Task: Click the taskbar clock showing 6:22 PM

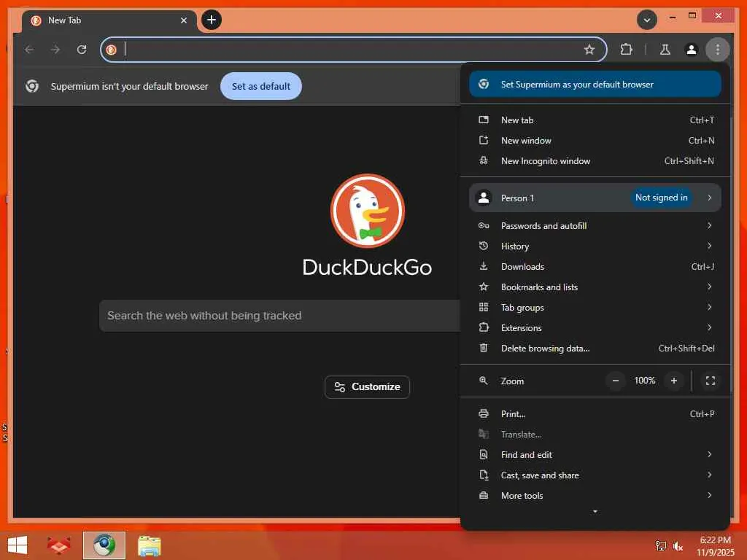Action: (x=715, y=546)
